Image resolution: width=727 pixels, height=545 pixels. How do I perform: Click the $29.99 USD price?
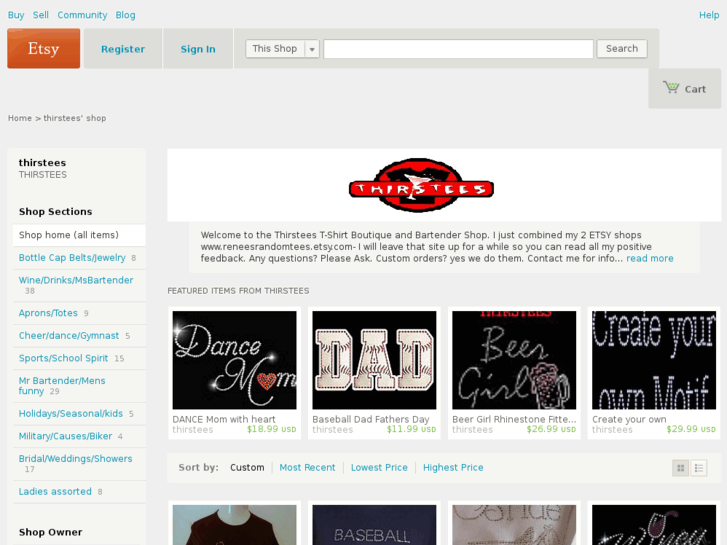click(691, 429)
